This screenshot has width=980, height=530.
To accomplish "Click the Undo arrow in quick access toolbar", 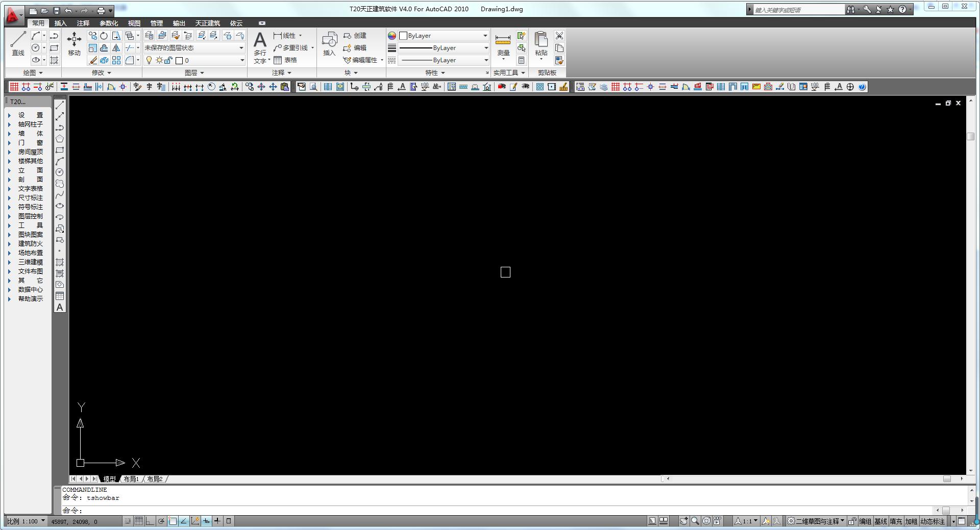I will [x=68, y=11].
